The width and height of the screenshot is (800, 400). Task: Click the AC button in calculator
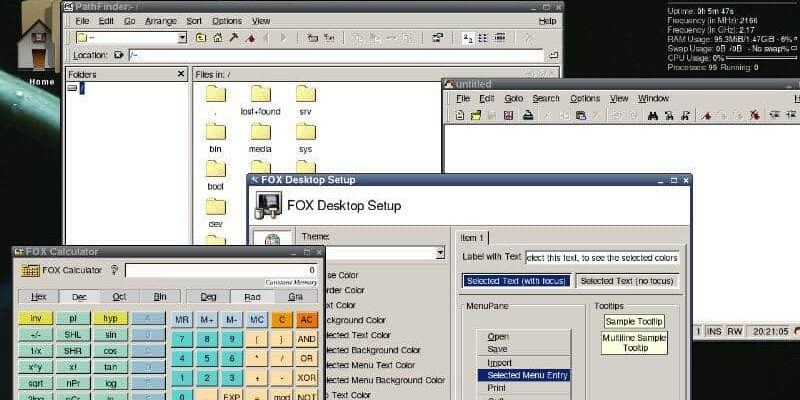306,320
